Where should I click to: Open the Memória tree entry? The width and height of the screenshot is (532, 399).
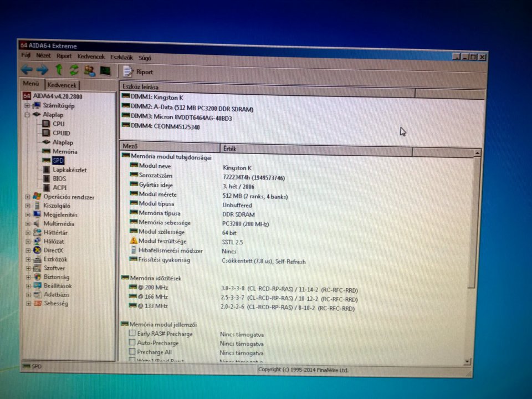pyautogui.click(x=64, y=152)
